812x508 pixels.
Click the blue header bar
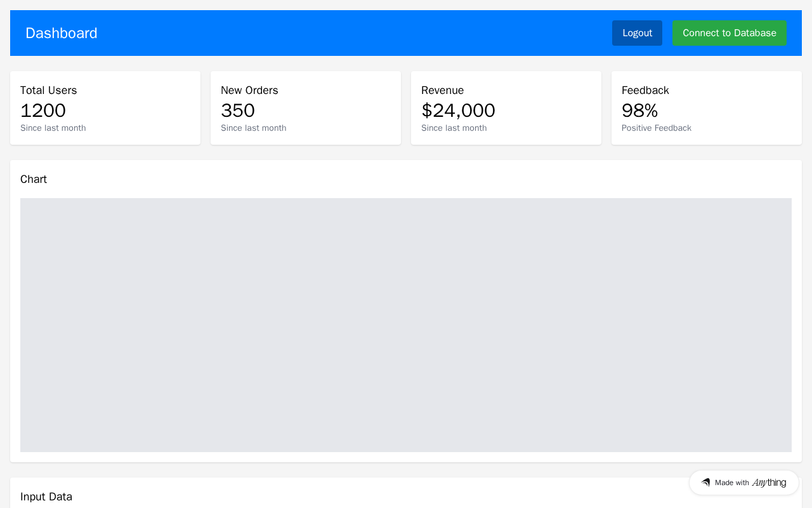(x=406, y=33)
